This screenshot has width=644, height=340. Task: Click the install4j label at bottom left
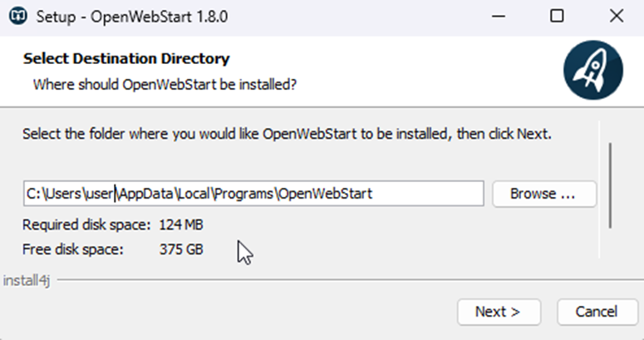click(27, 280)
